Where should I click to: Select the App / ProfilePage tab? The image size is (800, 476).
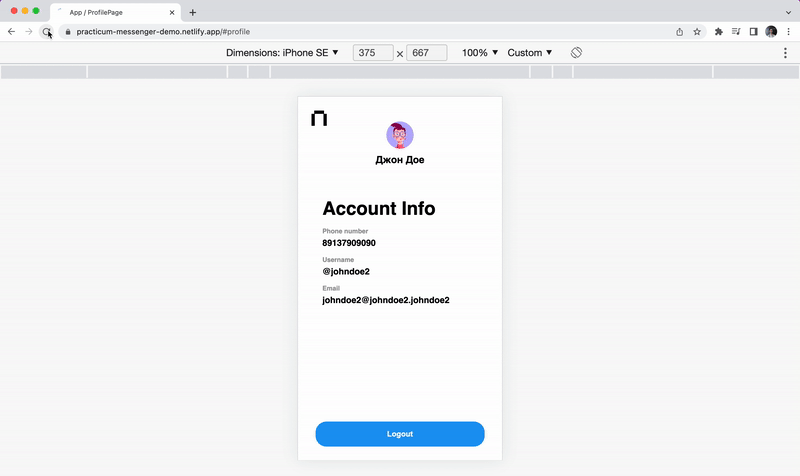(110, 12)
